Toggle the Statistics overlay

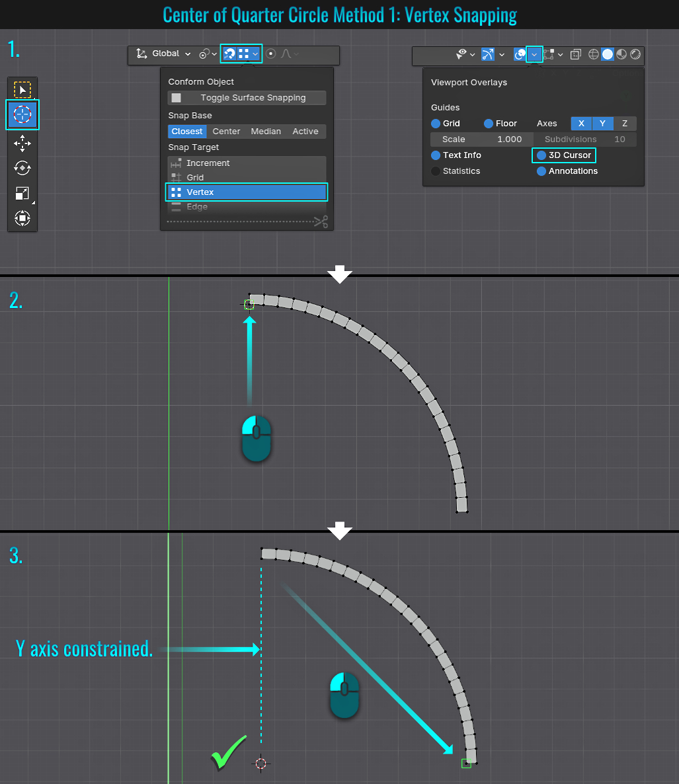pyautogui.click(x=436, y=171)
